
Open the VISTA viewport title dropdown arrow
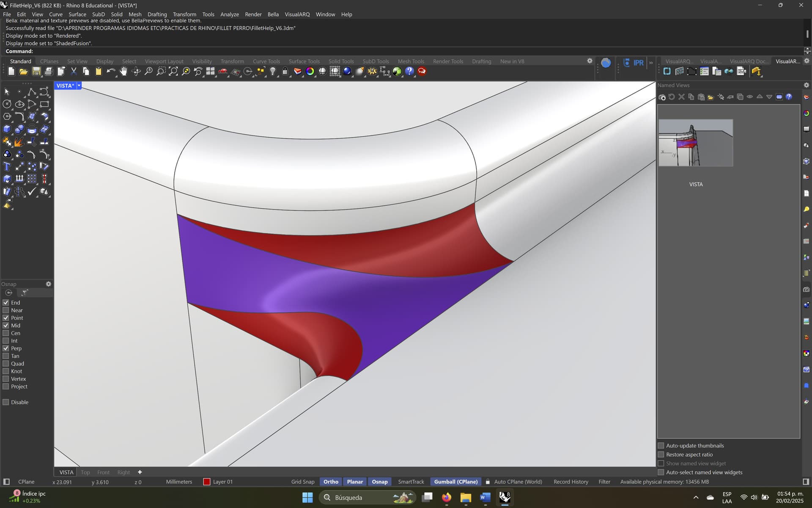(79, 86)
